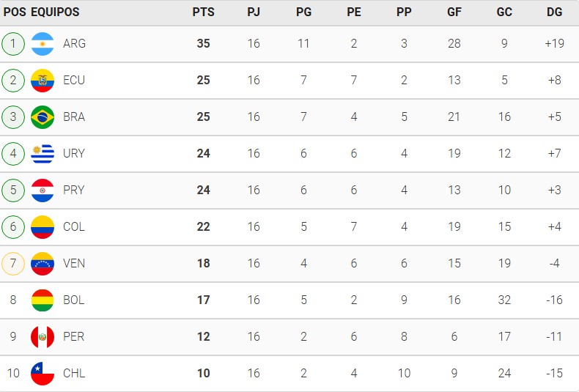Click the position 1 circle badge
Viewport: 579px width, 392px height.
click(13, 44)
